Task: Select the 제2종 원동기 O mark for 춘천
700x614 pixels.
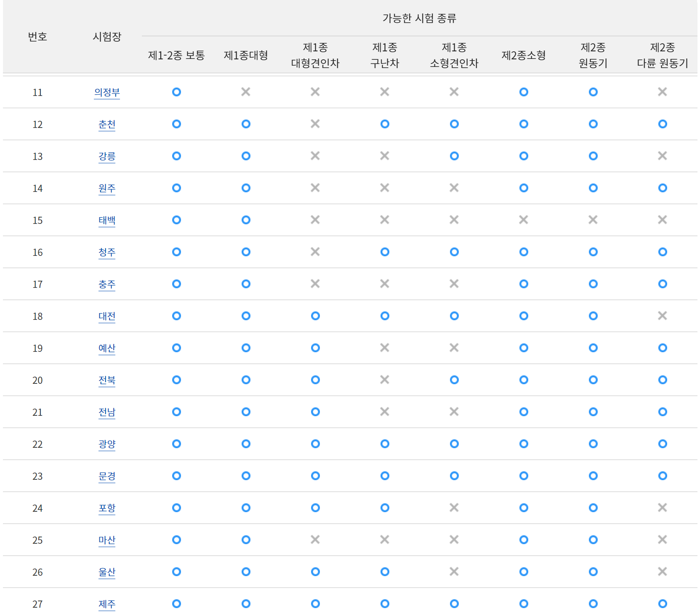Action: pos(593,124)
